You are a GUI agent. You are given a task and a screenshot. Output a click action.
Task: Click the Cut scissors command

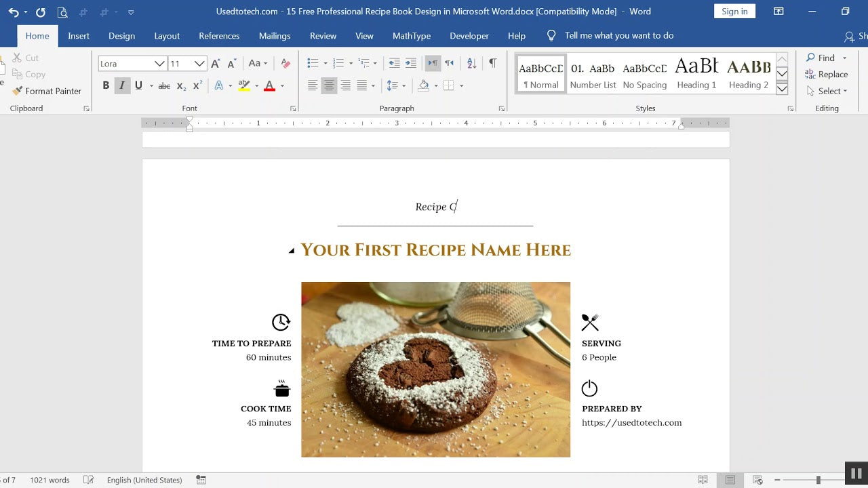[x=25, y=58]
